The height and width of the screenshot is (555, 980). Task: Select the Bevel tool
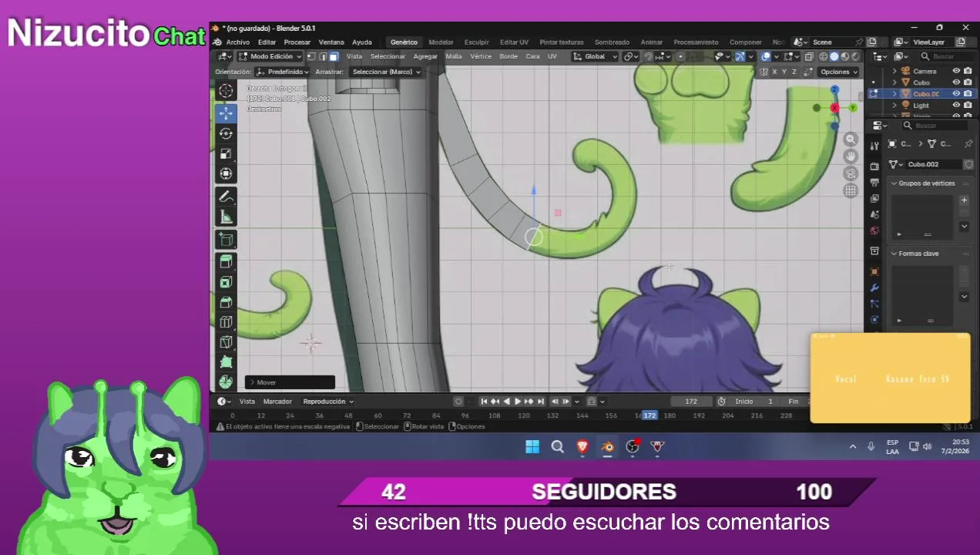[x=226, y=302]
